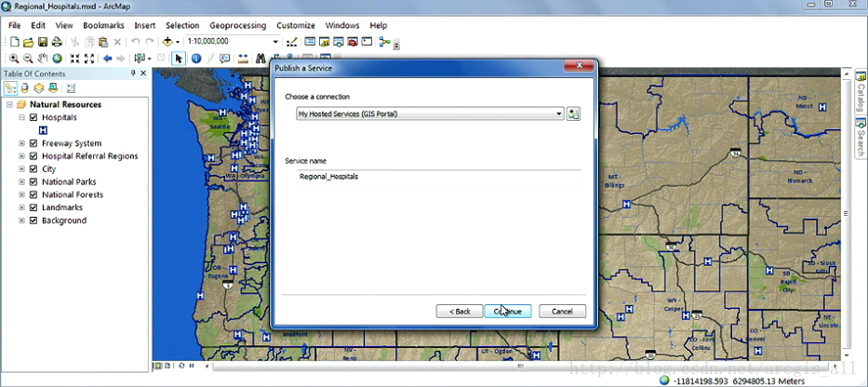Click the connection icon beside the dropdown
Screen dimensions: 868x387
(x=573, y=113)
